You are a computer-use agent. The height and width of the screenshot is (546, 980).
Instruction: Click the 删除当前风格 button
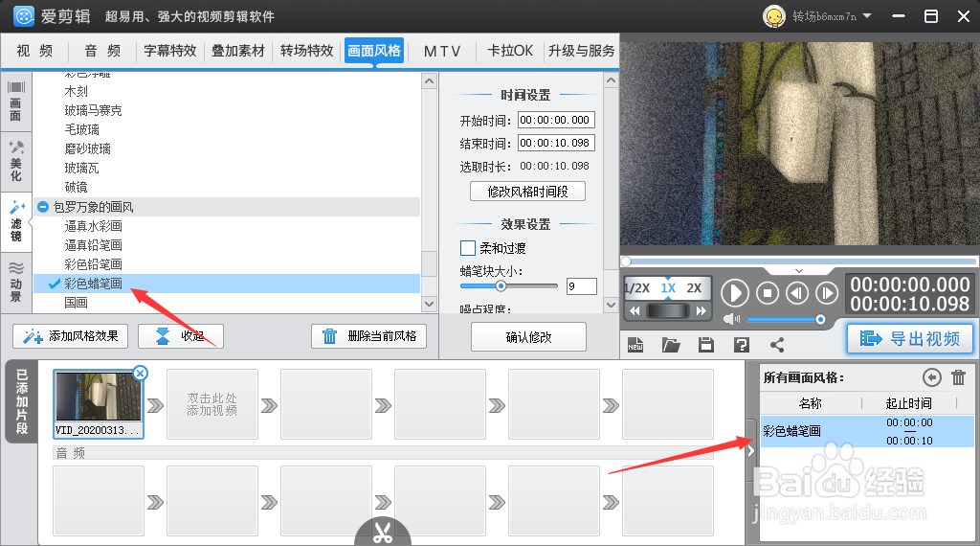[368, 336]
